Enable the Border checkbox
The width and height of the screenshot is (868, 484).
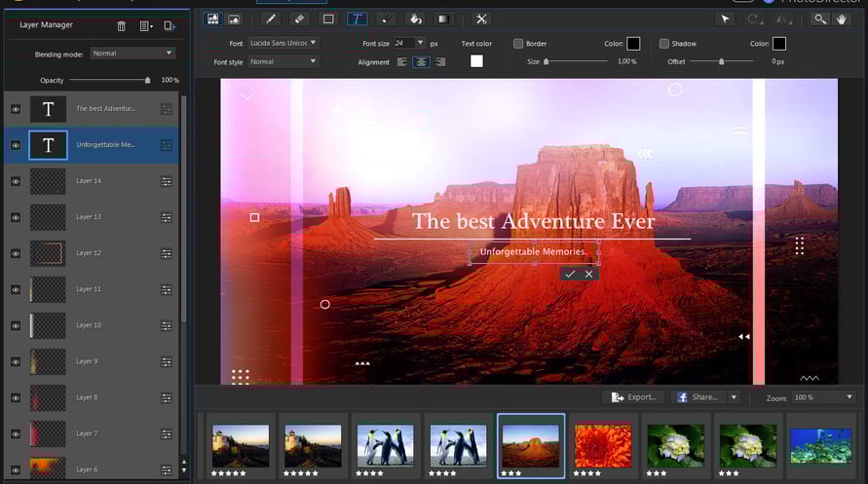coord(518,44)
